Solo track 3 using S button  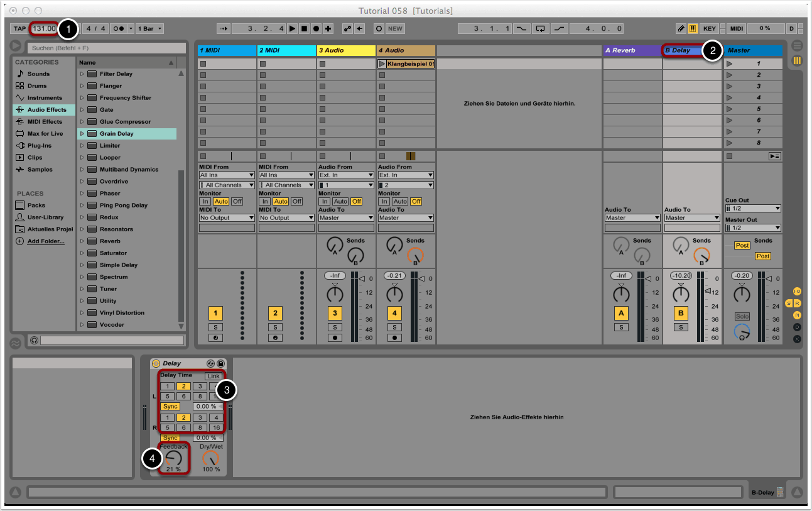pos(335,327)
